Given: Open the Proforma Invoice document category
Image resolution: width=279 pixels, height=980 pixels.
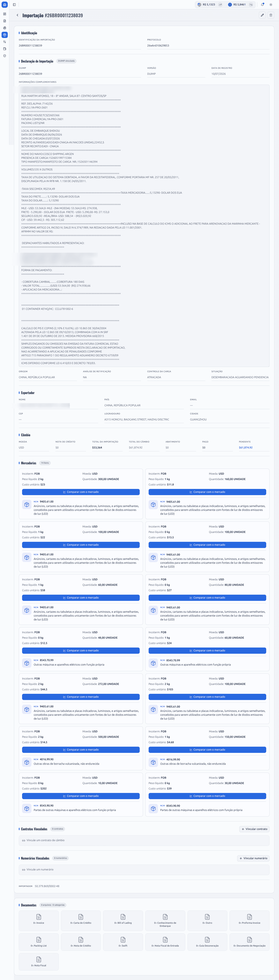Looking at the screenshot, I should (x=249, y=921).
